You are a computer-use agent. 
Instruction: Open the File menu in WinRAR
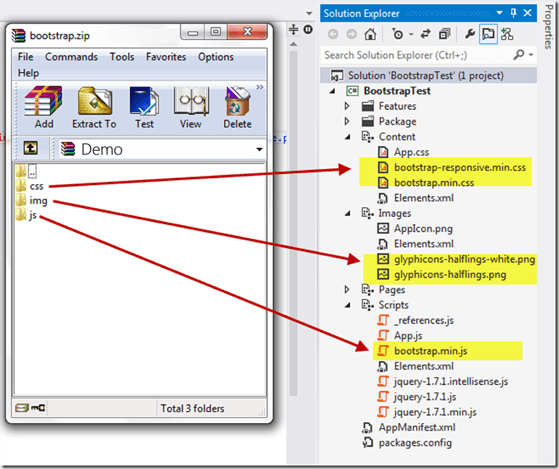25,57
